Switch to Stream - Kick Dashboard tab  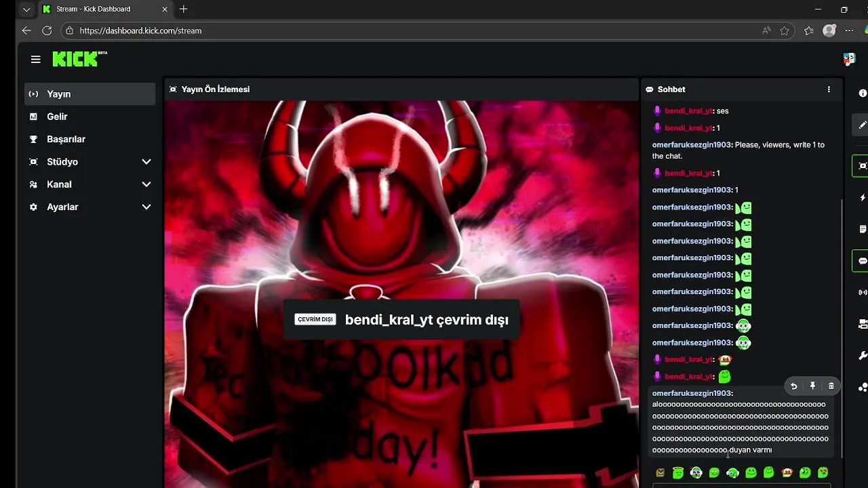(105, 9)
